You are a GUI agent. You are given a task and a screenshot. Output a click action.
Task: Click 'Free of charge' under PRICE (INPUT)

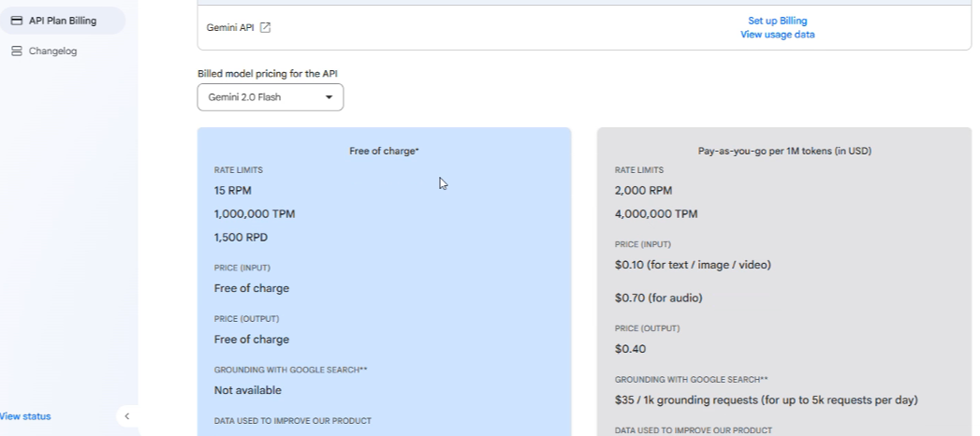point(251,288)
